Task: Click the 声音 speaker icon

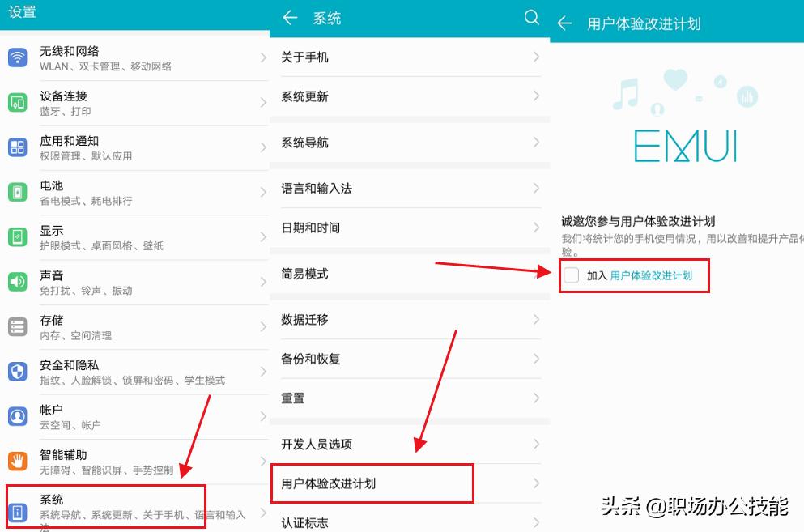Action: tap(17, 282)
